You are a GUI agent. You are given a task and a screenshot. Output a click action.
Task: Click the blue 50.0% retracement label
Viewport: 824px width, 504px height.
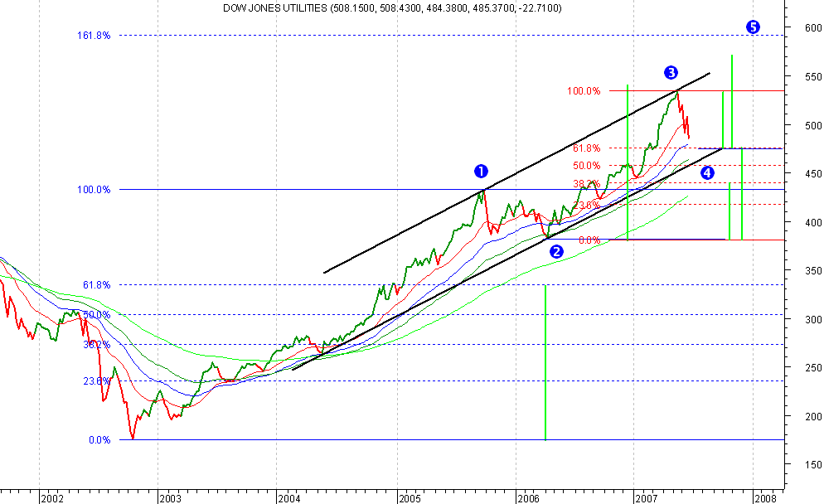coord(97,315)
